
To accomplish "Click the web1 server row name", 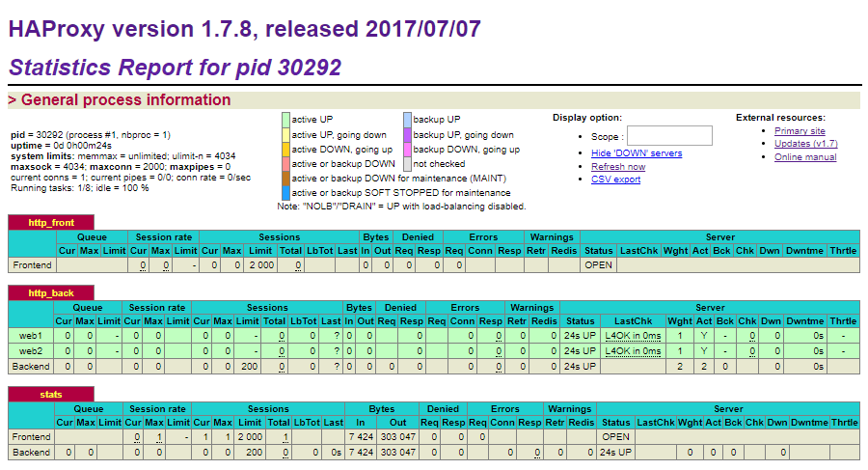I will (x=31, y=335).
